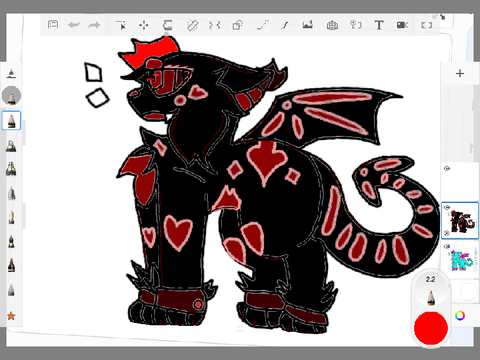Image resolution: width=480 pixels, height=360 pixels.
Task: Open the main menu list icon
Action: (53, 25)
